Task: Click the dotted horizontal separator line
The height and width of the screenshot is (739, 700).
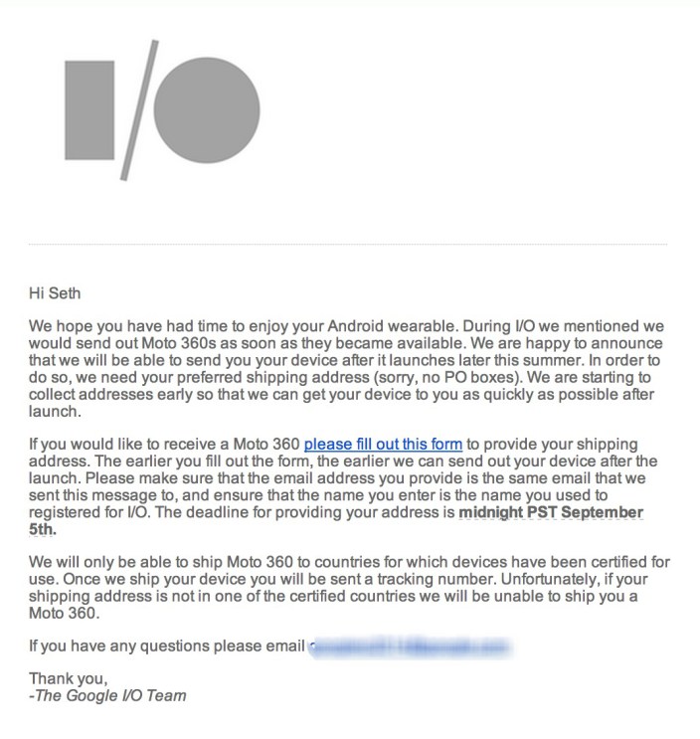Action: pyautogui.click(x=348, y=243)
